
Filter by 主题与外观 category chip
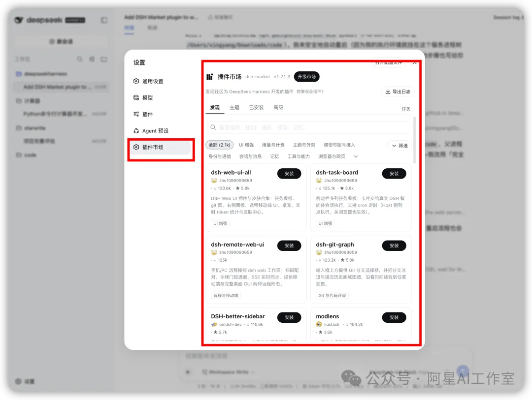coord(304,145)
